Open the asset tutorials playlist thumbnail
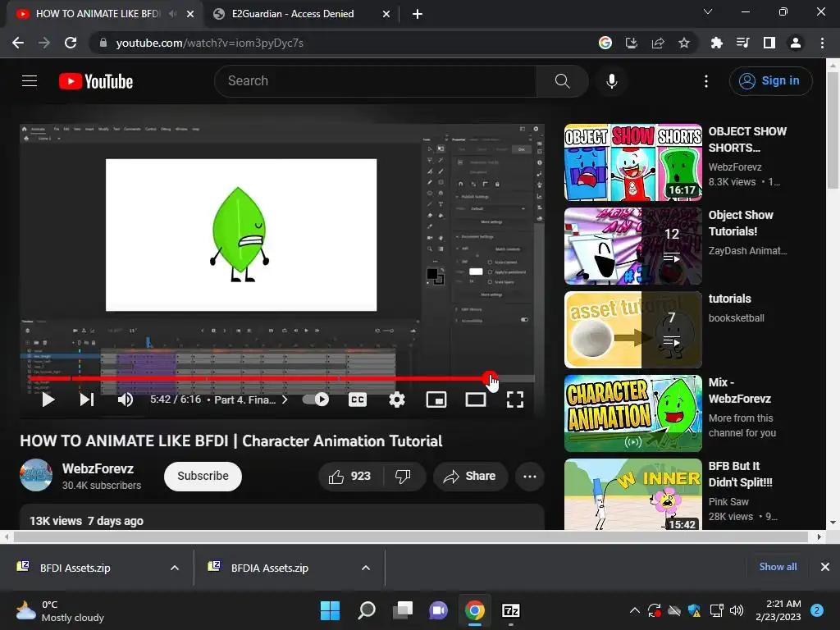The image size is (840, 630). coord(632,330)
